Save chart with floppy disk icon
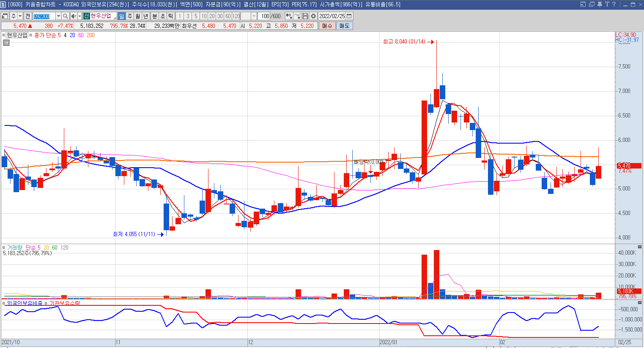644x348 pixels. [305, 16]
